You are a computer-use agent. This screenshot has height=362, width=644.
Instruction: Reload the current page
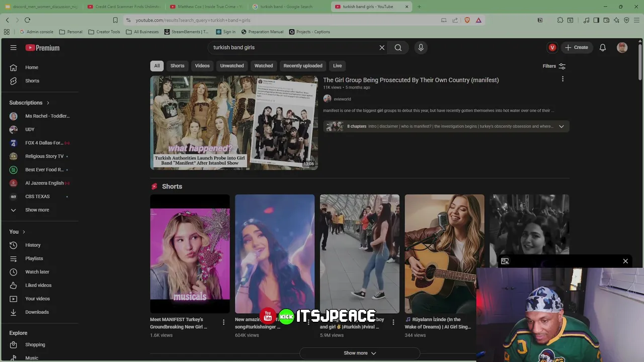coord(27,20)
